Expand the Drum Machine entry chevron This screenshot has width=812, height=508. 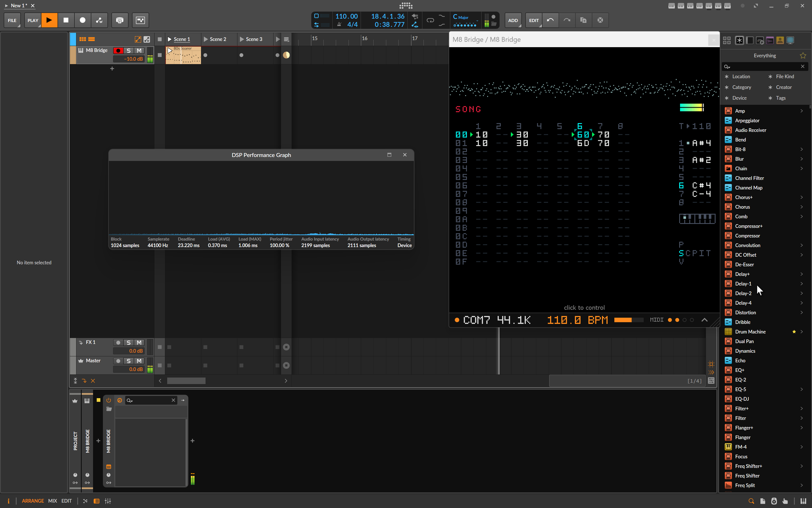[801, 332]
